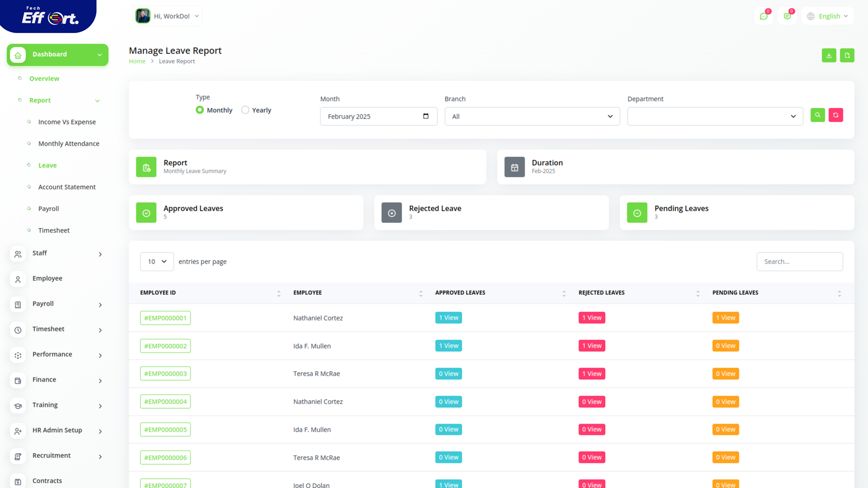
Task: Open Monthly Attendance report in sidebar
Action: [68, 144]
